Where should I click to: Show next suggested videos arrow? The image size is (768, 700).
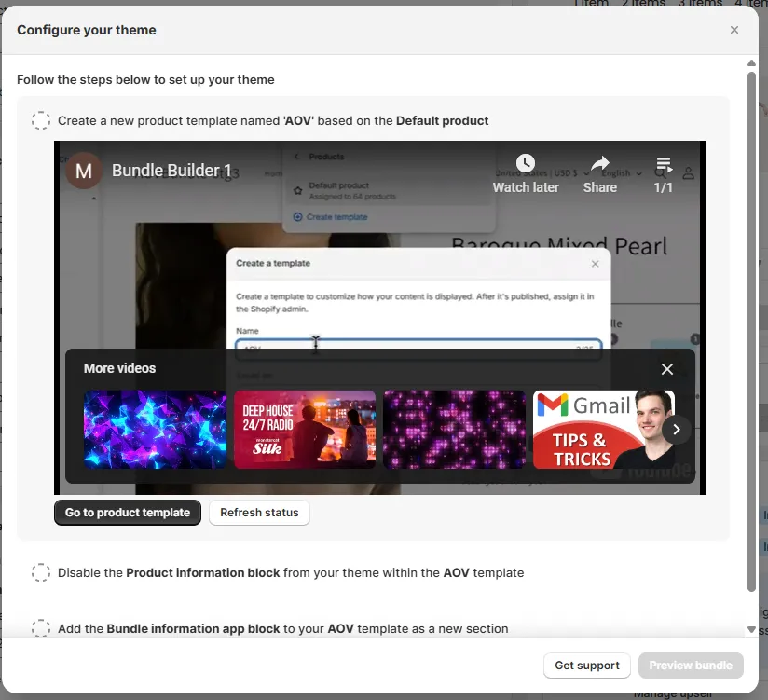click(677, 430)
